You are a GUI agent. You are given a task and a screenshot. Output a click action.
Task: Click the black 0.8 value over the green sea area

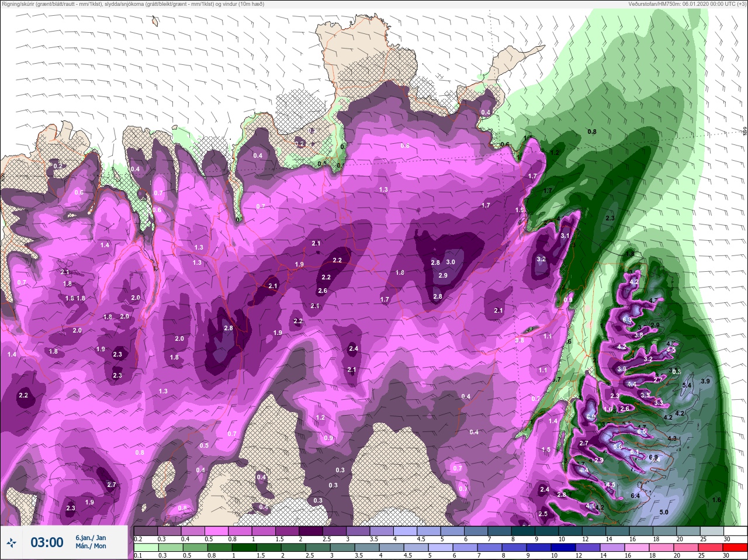(x=592, y=132)
